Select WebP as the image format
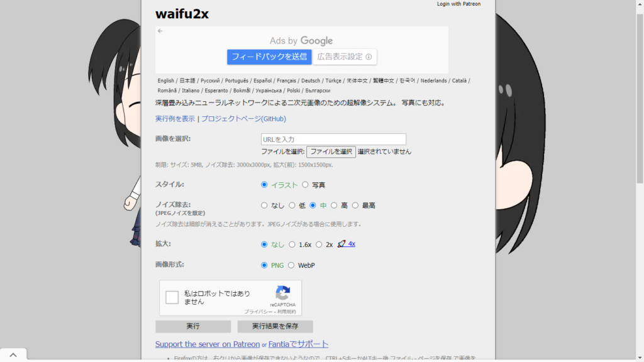Screen dimensions: 644x362 (291, 265)
